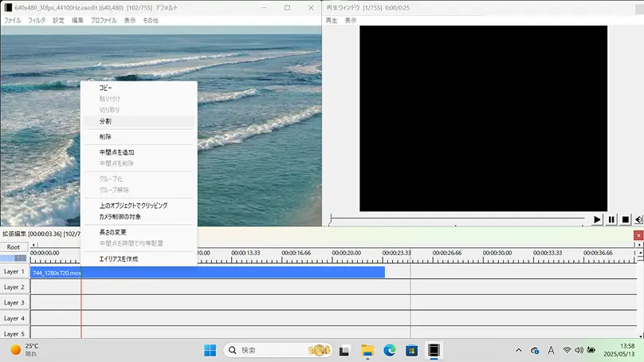Select 上のオブジェクトでクリッピング option
The height and width of the screenshot is (362, 644).
coord(139,206)
